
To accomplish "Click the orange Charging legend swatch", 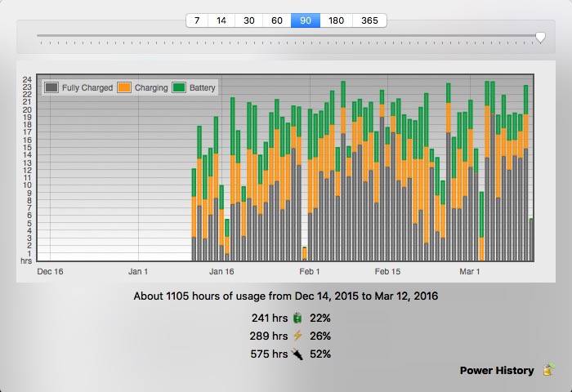I will point(125,87).
